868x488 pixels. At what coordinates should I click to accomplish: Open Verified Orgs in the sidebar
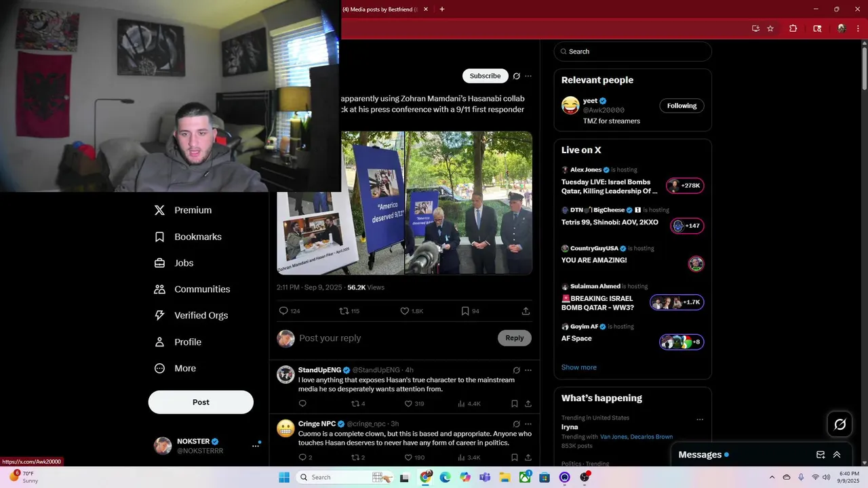[191, 315]
